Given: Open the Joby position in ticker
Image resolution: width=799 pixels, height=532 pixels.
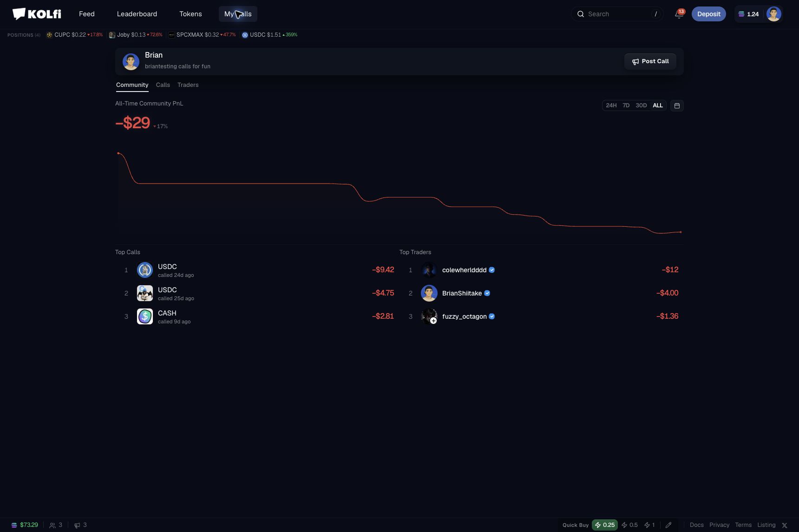Looking at the screenshot, I should (136, 35).
